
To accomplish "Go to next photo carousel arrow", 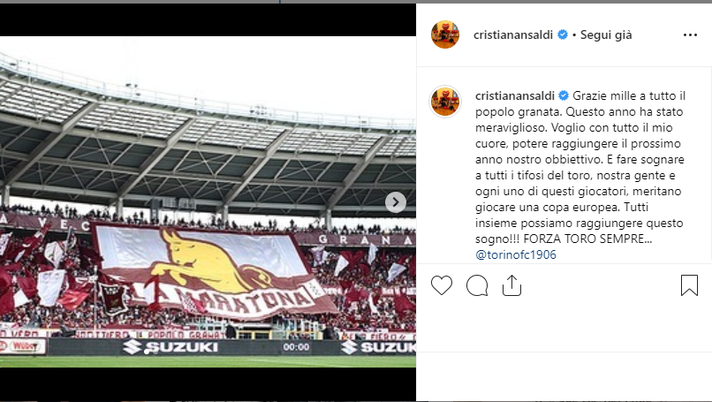I will pos(396,202).
